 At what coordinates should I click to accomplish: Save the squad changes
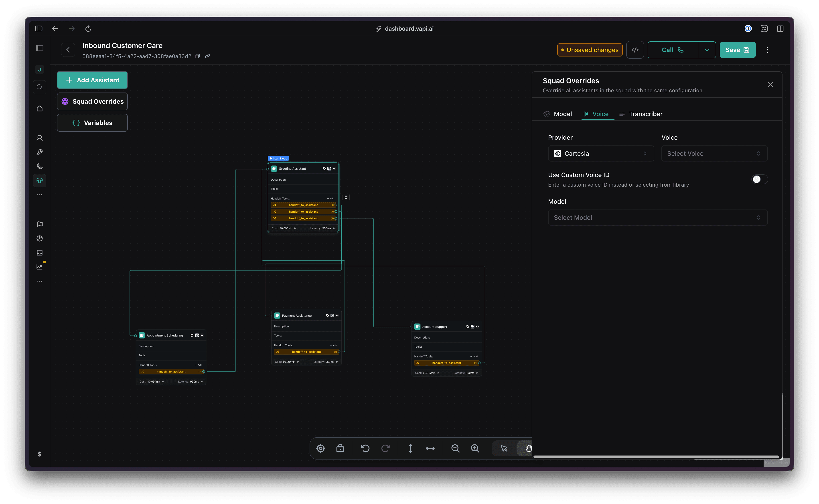coord(737,50)
